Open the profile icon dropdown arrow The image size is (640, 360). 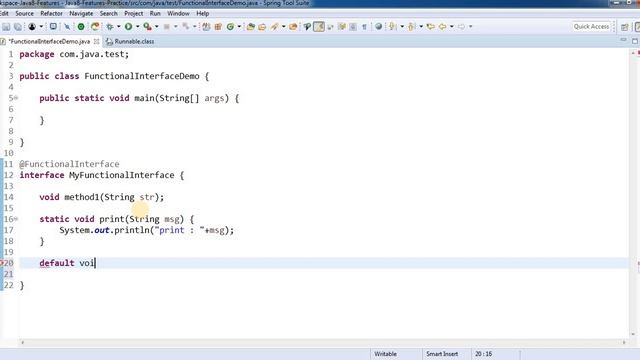click(41, 27)
